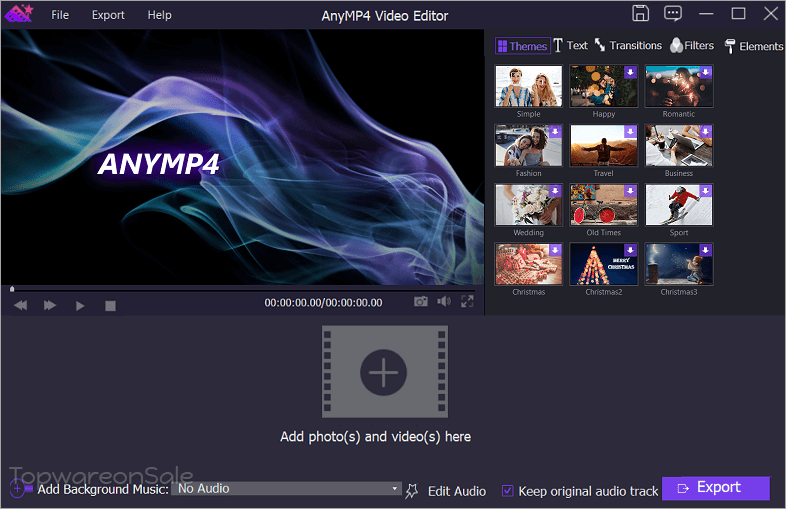Image resolution: width=786 pixels, height=509 pixels.
Task: Select the Fashion theme thumbnail
Action: pyautogui.click(x=528, y=145)
